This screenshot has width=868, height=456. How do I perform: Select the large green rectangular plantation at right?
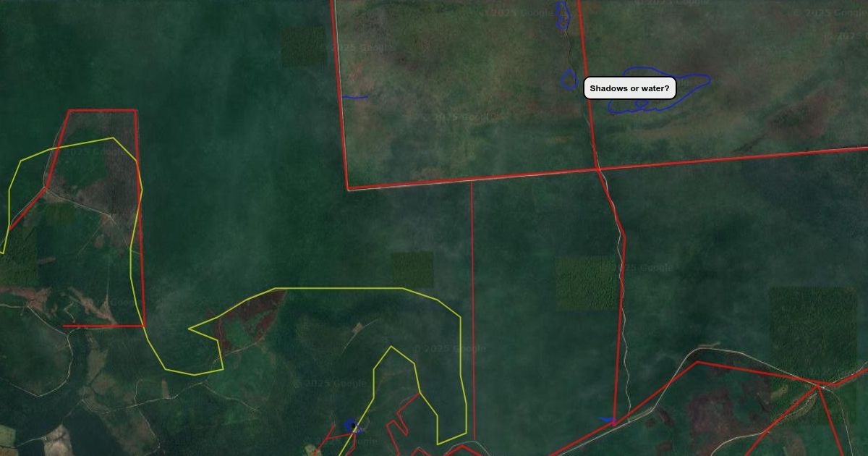[812, 332]
